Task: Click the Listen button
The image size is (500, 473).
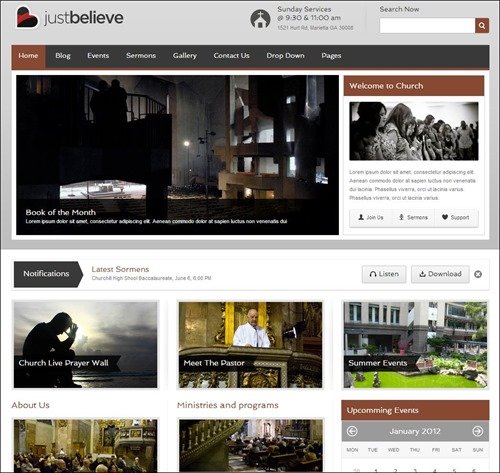Action: click(384, 274)
